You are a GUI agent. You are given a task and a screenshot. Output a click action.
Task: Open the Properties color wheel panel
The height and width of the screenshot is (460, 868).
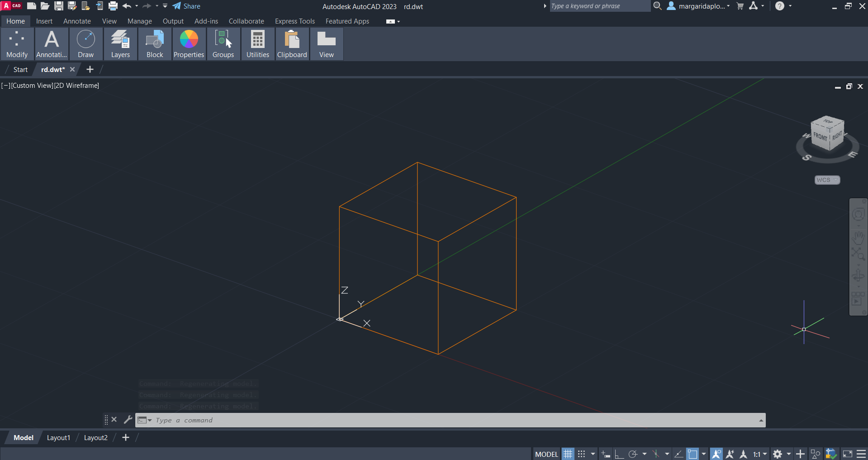[x=189, y=44]
